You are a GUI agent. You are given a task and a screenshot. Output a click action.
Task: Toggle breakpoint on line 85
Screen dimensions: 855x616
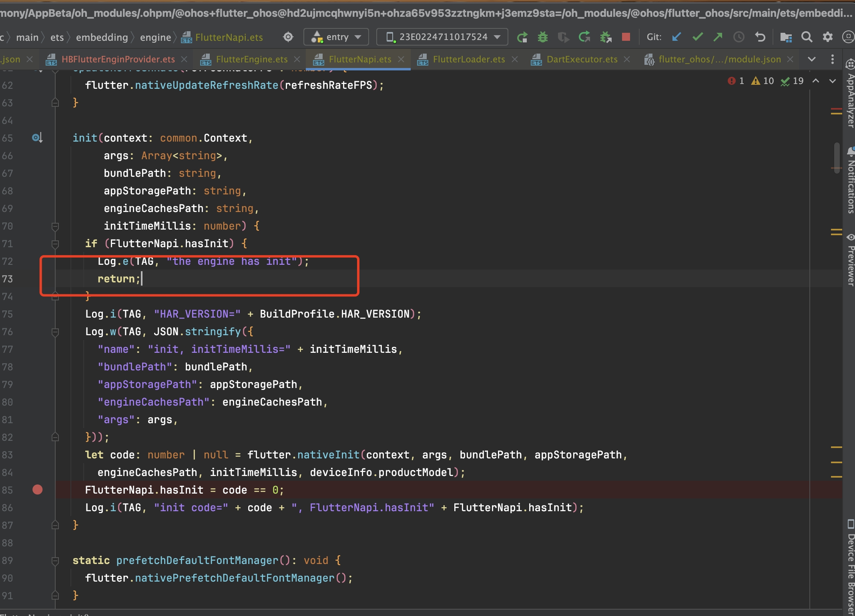[38, 490]
